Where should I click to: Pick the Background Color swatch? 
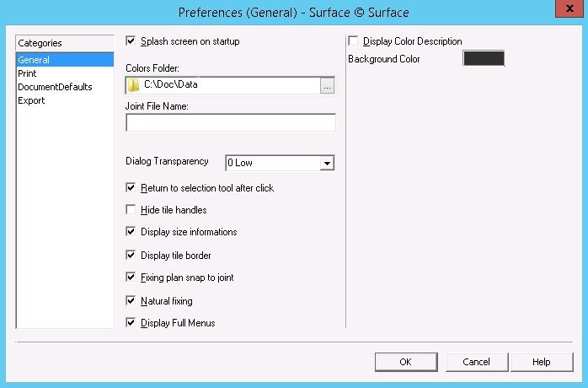[484, 59]
